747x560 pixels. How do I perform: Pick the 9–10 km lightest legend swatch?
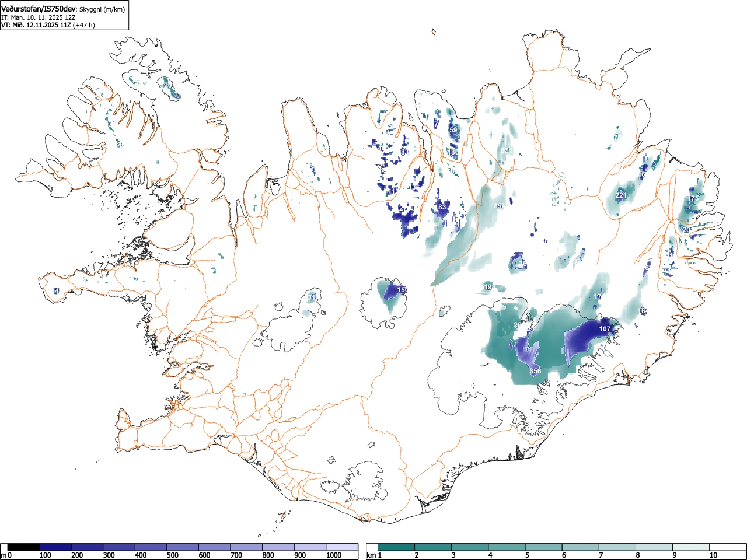(691, 547)
